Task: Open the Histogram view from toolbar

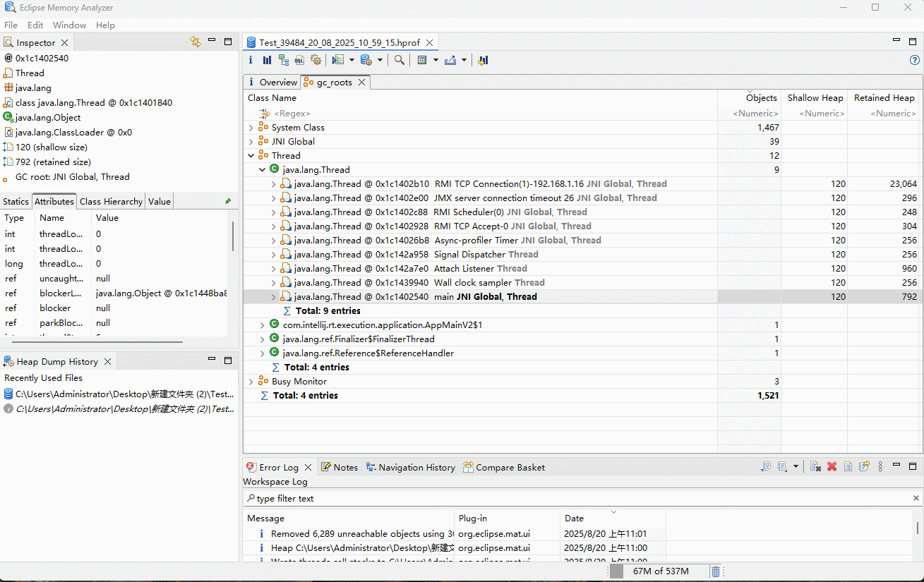Action: tap(267, 61)
